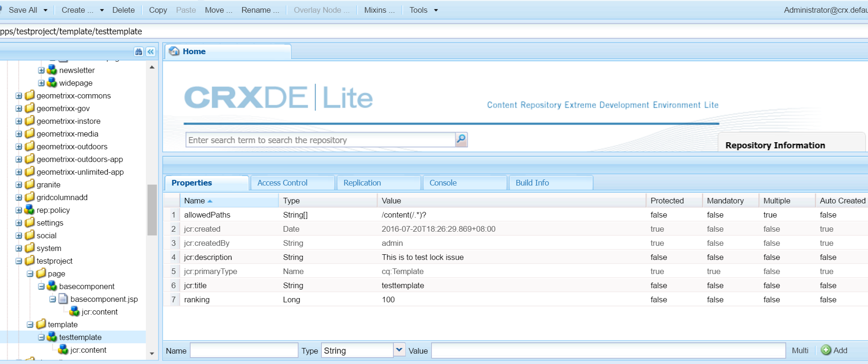This screenshot has width=868, height=364.
Task: Expand the geometrixx-outdoors-app tree node
Action: [x=19, y=159]
